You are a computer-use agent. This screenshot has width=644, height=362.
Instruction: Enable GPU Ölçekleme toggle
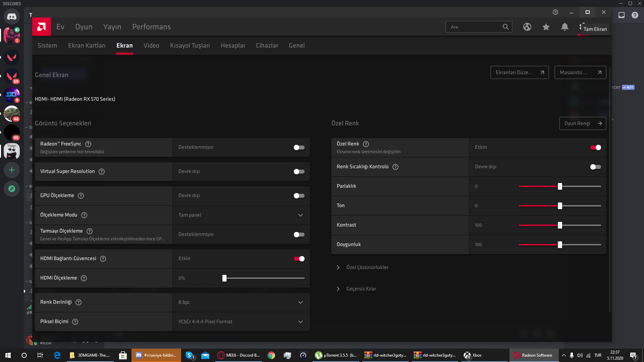(x=299, y=196)
